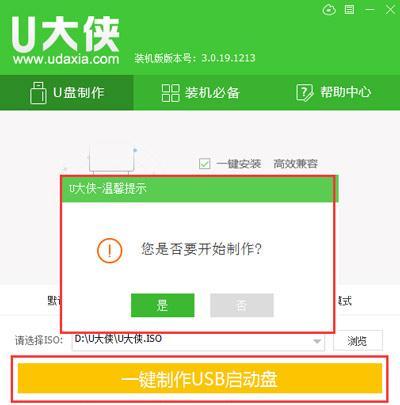400x405 pixels.
Task: Open the www.udaxia.com website link
Action: 66,60
